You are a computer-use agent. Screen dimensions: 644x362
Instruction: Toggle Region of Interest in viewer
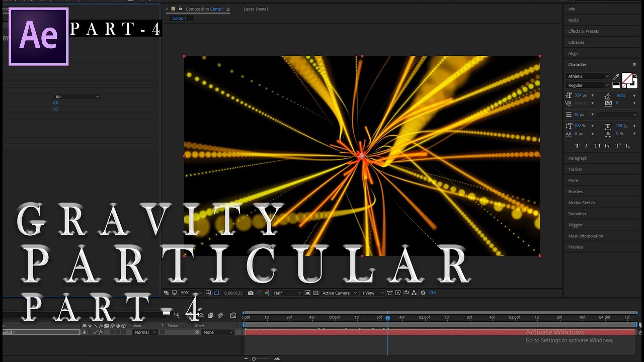[307, 293]
